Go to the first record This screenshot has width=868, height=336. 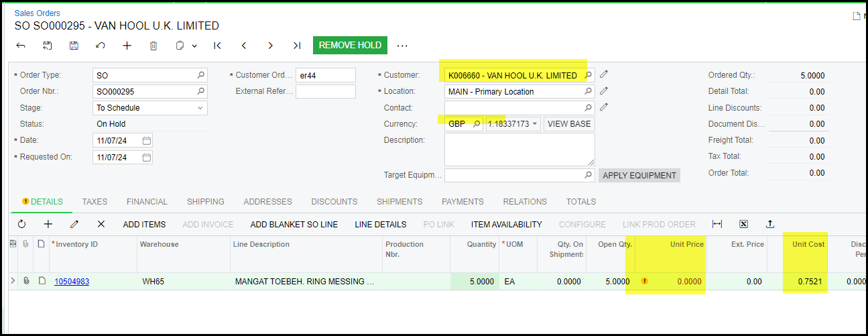tap(217, 46)
